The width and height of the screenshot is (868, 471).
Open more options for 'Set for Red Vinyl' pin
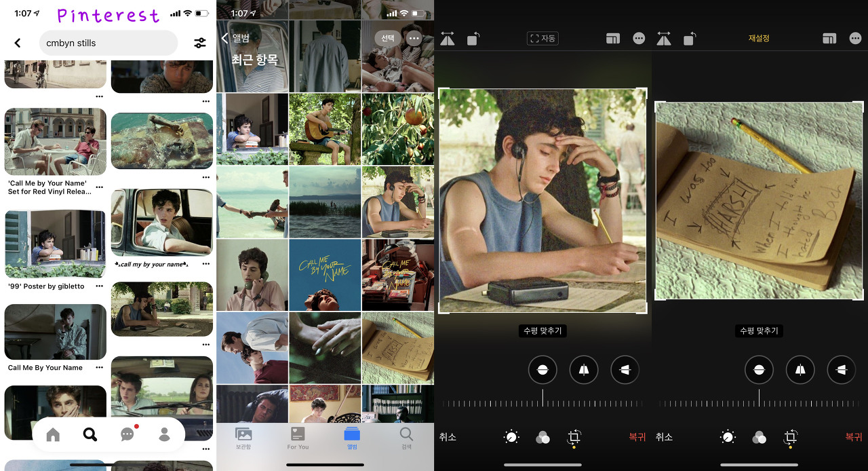100,187
